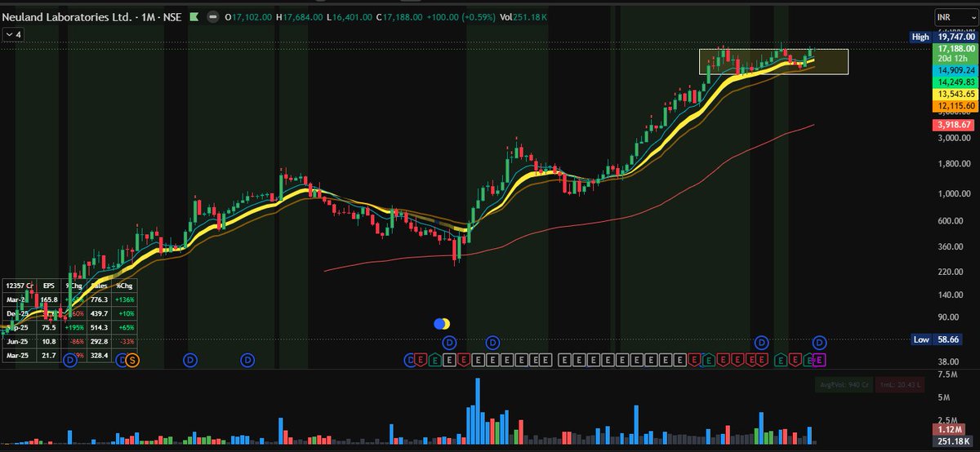
Task: Click the green flag icon beside NSE
Action: point(194,16)
